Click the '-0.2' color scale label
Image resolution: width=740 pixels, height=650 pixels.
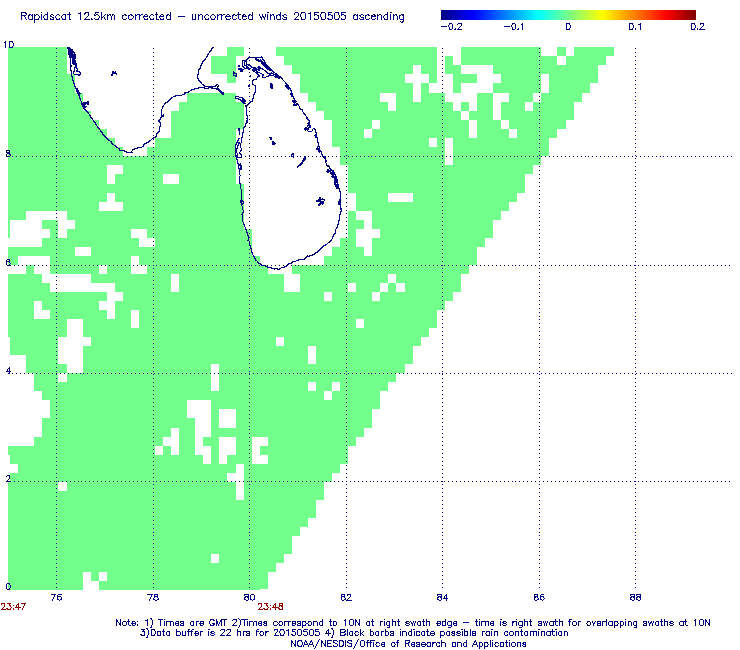[x=452, y=27]
